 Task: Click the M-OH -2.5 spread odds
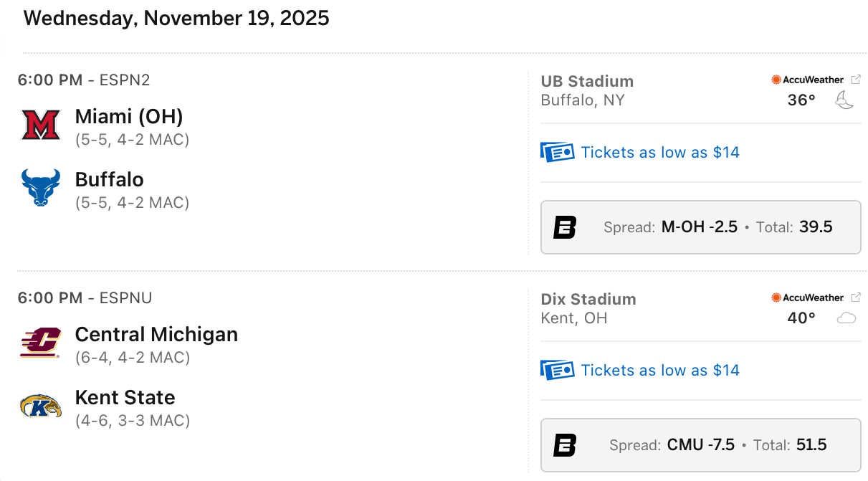click(x=699, y=227)
